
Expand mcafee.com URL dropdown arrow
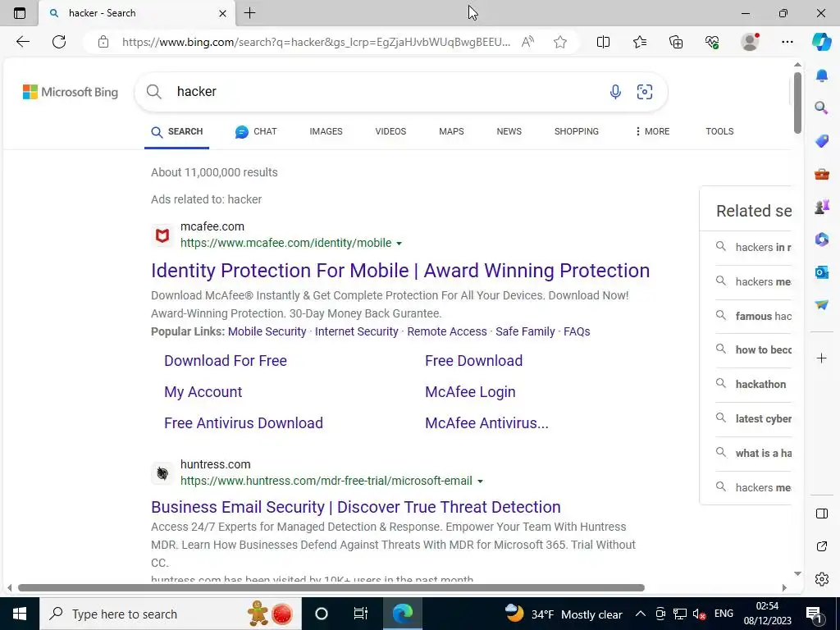point(399,244)
